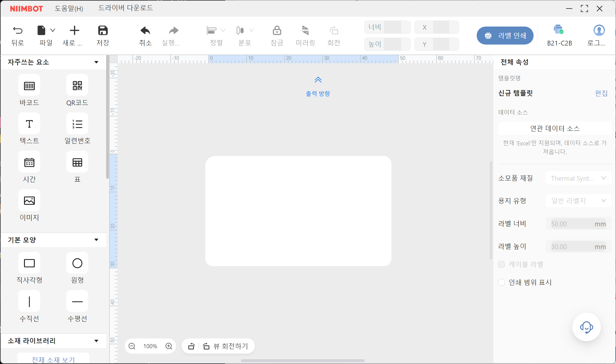Screen dimensions: 616x364
Task: Add a 원형 circle shape
Action: point(77,263)
